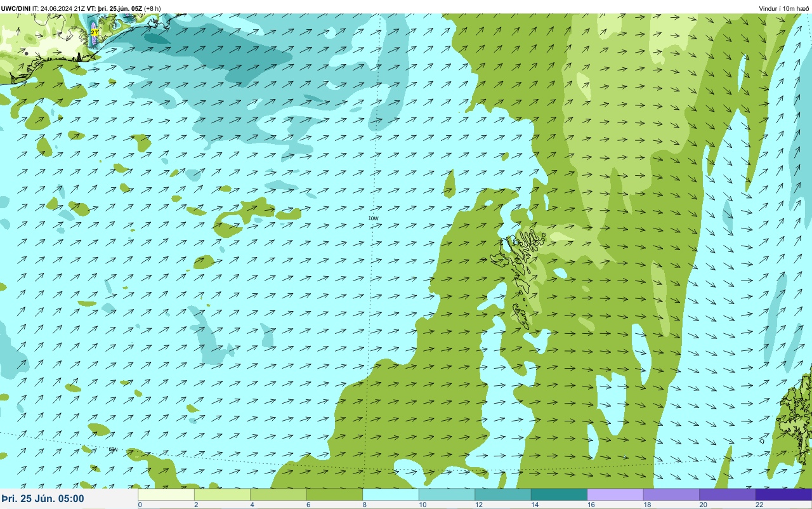Click the "Þri. 25 Jún. 05:00" date label

[x=43, y=499]
